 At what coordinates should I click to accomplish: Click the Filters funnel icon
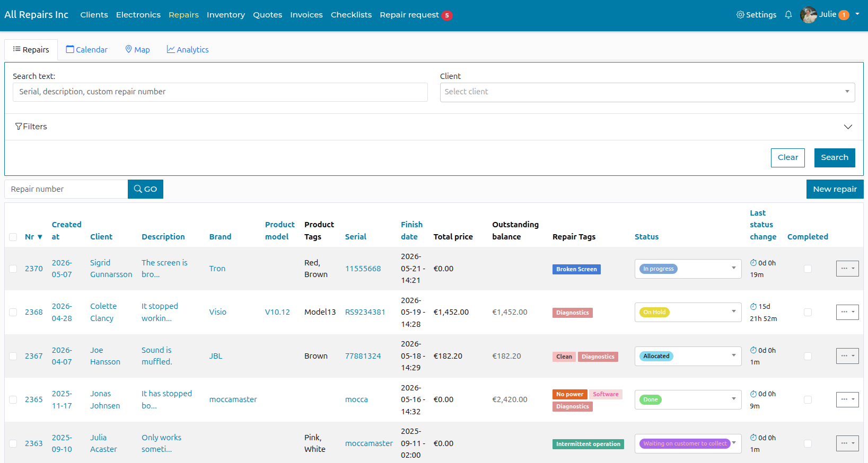[x=19, y=127]
